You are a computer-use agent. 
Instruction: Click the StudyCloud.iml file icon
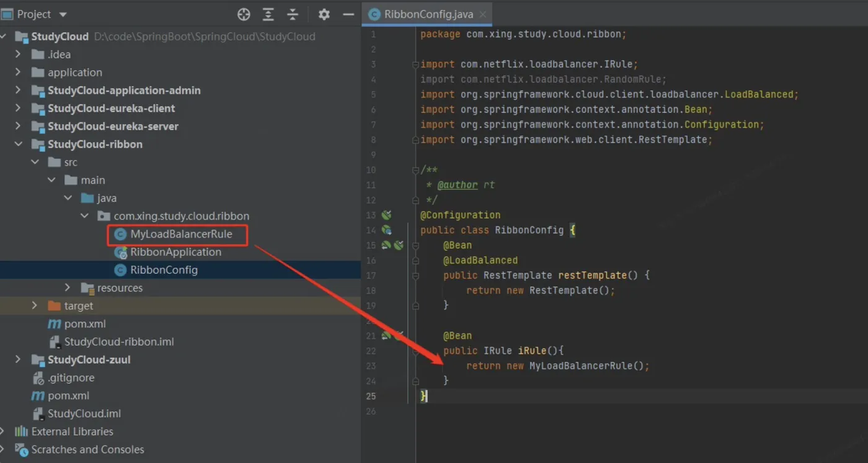point(38,414)
